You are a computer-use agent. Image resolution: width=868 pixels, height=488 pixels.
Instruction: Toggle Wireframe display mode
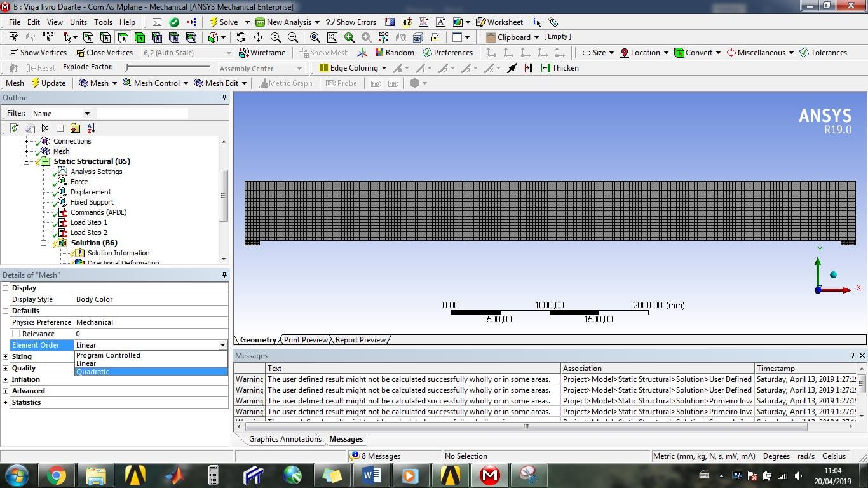[x=262, y=53]
